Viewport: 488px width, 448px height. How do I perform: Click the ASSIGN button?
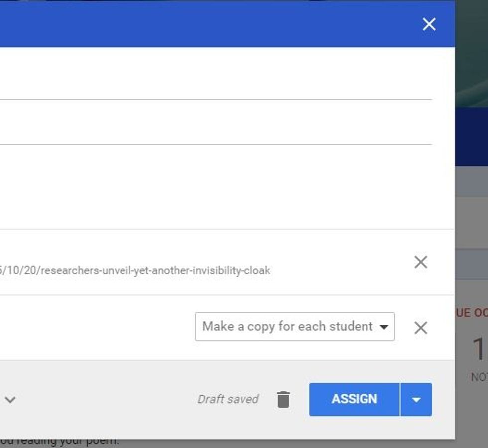pos(354,399)
